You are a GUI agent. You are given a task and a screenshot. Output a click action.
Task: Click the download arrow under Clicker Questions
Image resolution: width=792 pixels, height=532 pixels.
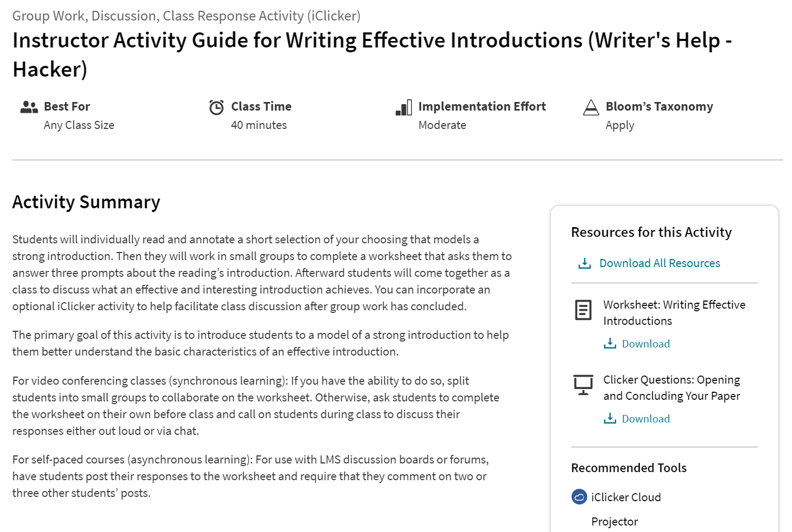[611, 418]
